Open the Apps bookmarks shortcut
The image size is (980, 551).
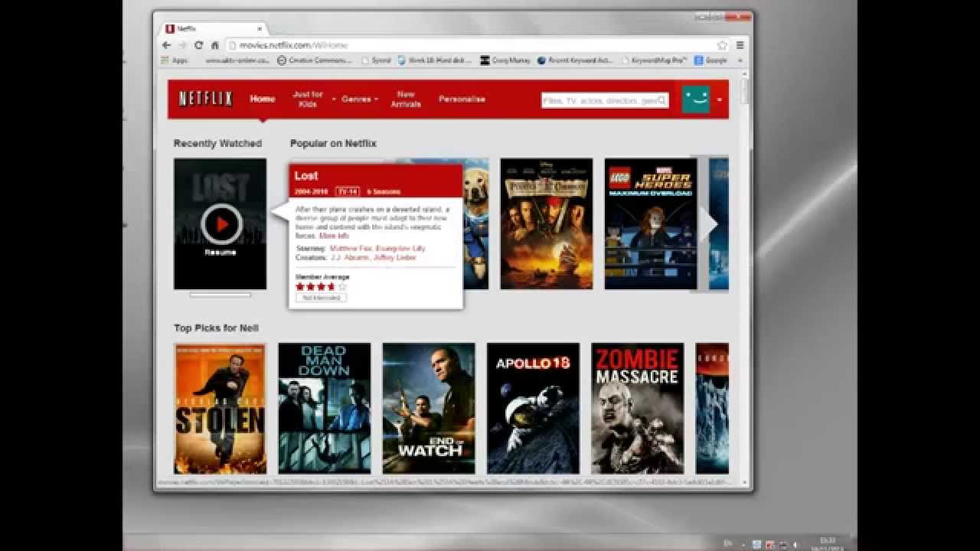tap(174, 60)
